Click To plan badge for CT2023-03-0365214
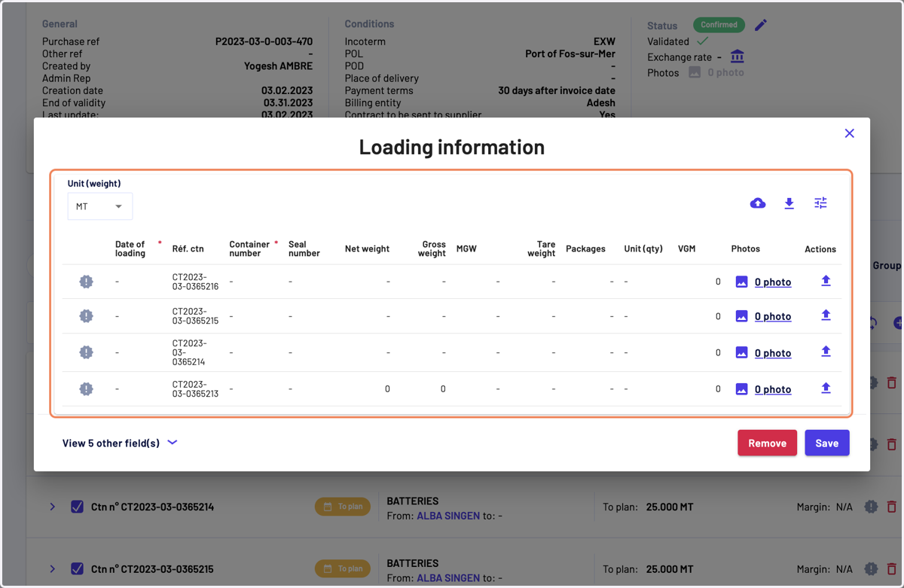The height and width of the screenshot is (588, 904). point(343,507)
